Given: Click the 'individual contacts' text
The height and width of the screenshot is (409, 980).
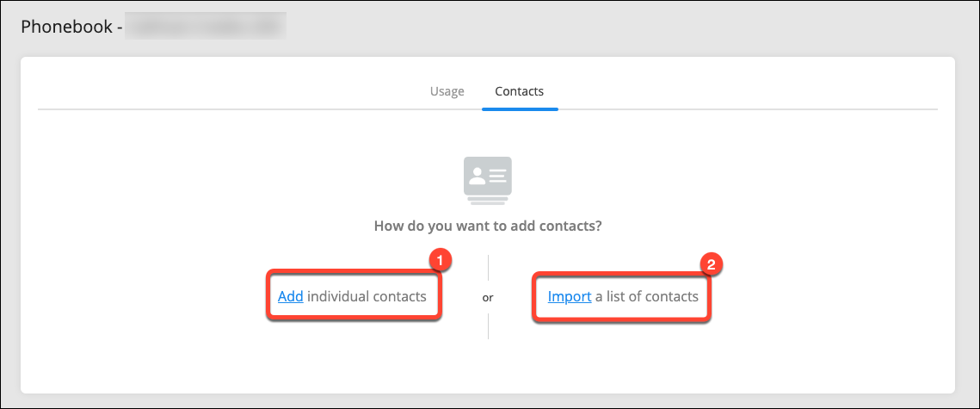Looking at the screenshot, I should (367, 296).
